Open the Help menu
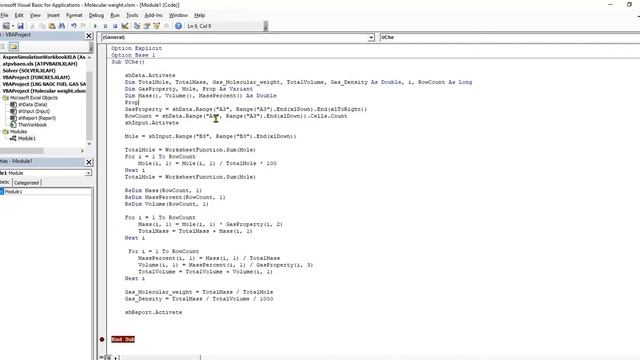Viewport: 640px width, 360px height. (199, 15)
